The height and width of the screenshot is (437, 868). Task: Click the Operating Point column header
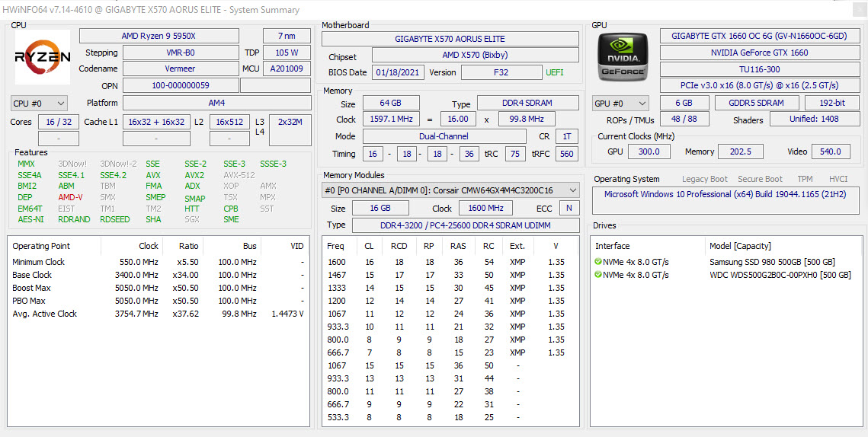41,246
